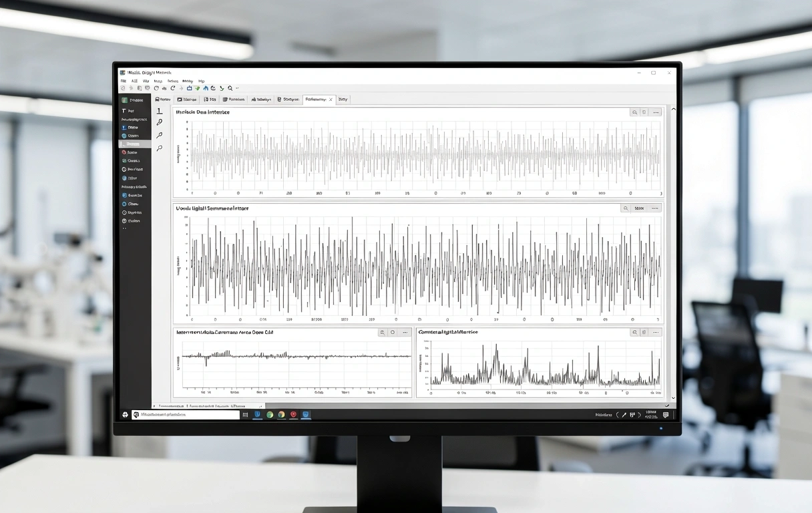Open the "..." menu on the second waveform panel
Screen dimensions: 812x513
[x=655, y=208]
